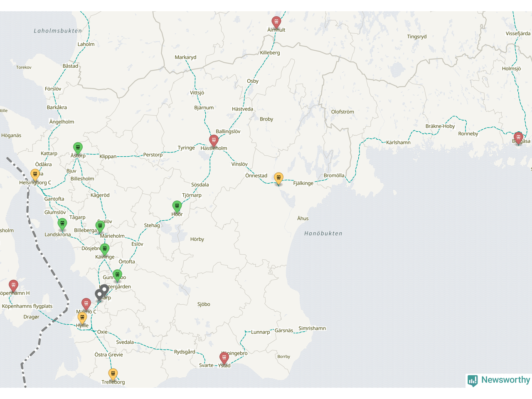The image size is (532, 399).
Task: Click the Hanöbukten bay label
Action: pos(323,234)
